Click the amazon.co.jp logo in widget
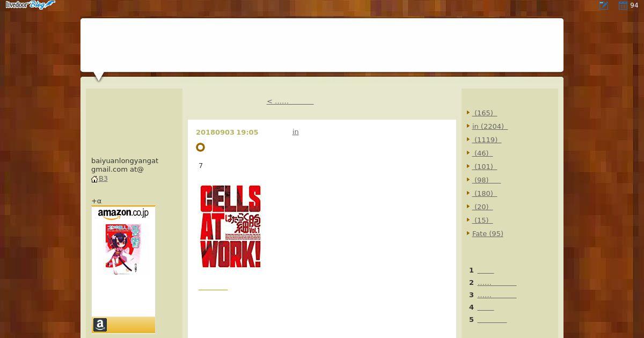This screenshot has width=644, height=338. tap(123, 214)
